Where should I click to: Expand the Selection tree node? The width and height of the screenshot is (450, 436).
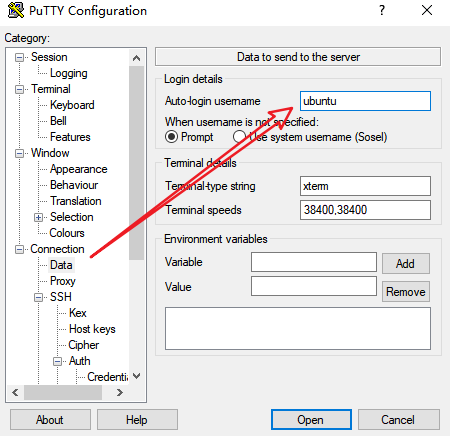point(38,217)
